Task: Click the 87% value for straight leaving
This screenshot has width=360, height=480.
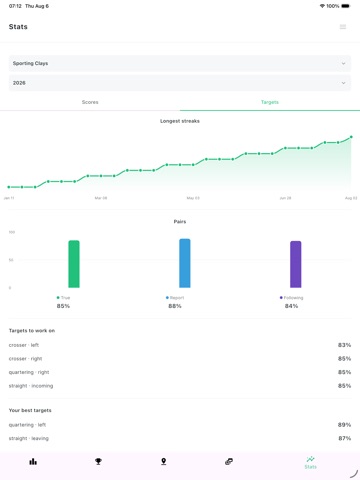Action: tap(344, 438)
